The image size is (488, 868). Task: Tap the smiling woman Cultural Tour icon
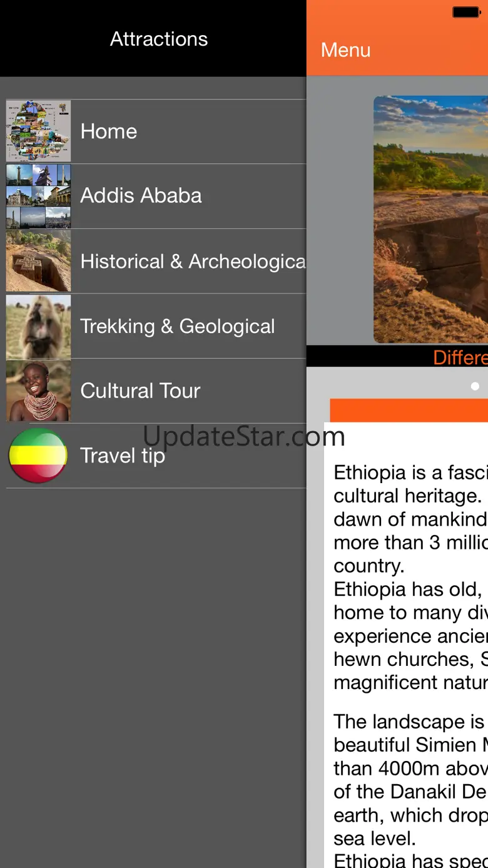[x=38, y=391]
